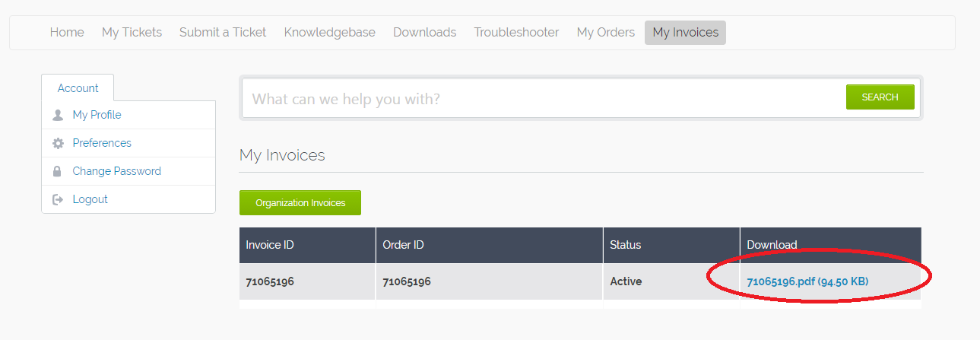Click the Preferences gear icon
The image size is (980, 340).
coord(58,144)
